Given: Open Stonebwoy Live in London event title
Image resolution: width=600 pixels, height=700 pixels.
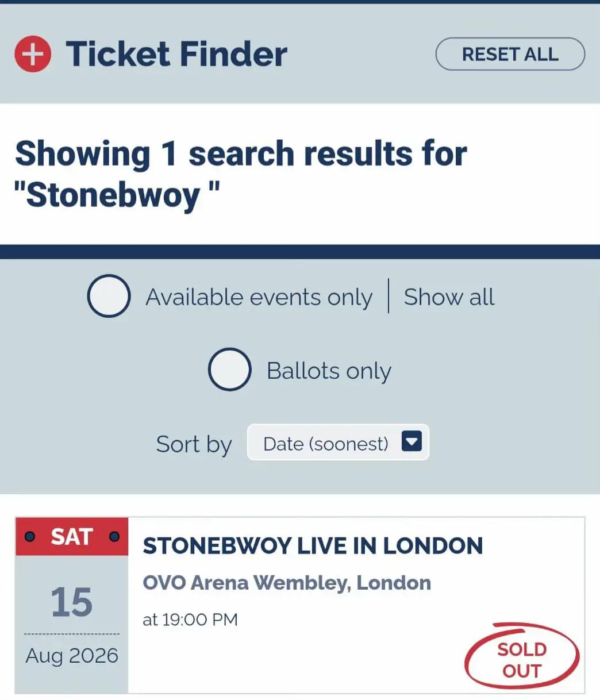Looking at the screenshot, I should click(x=313, y=546).
